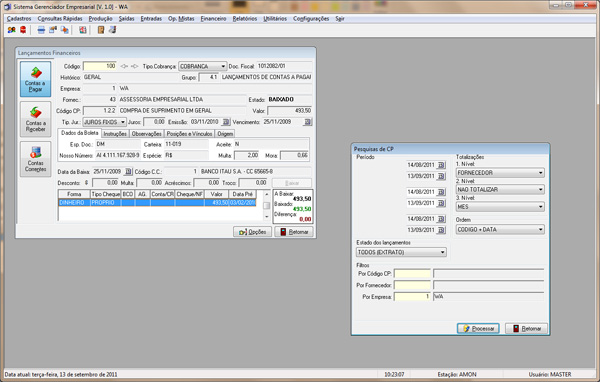Screen dimensions: 600x382
Task: Click Retornar in Pesquisas de CP window
Action: pos(527,328)
